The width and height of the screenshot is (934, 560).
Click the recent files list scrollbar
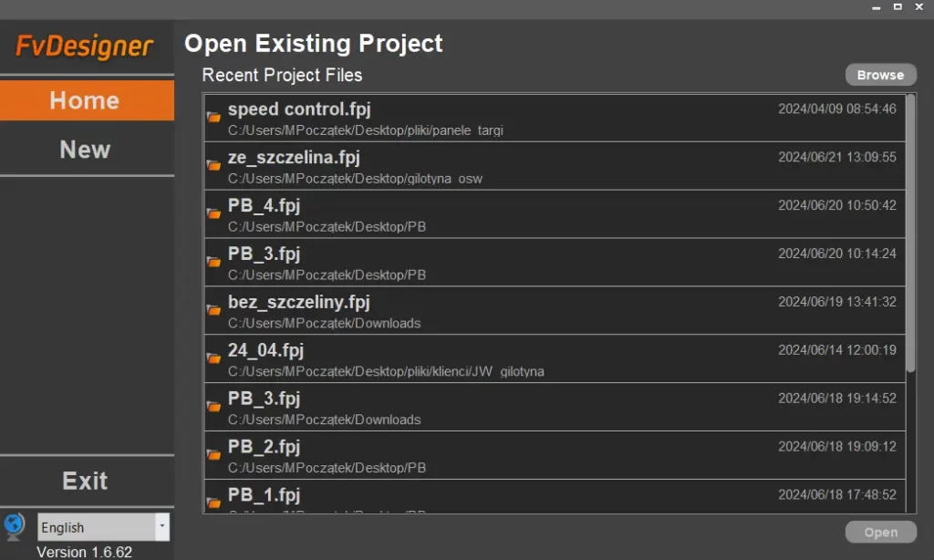[910, 233]
